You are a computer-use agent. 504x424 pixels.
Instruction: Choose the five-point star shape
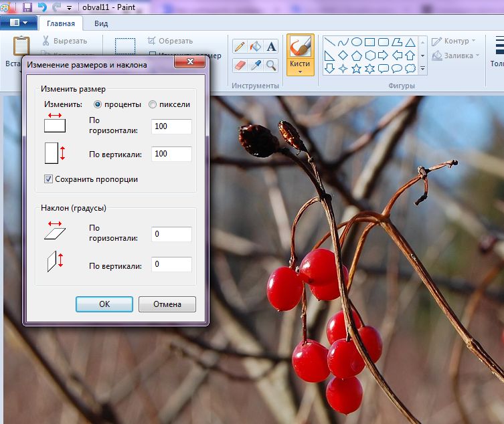[356, 68]
